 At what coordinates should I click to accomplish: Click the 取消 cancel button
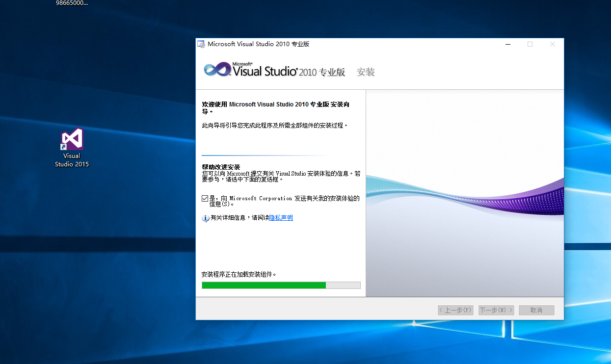pyautogui.click(x=536, y=310)
